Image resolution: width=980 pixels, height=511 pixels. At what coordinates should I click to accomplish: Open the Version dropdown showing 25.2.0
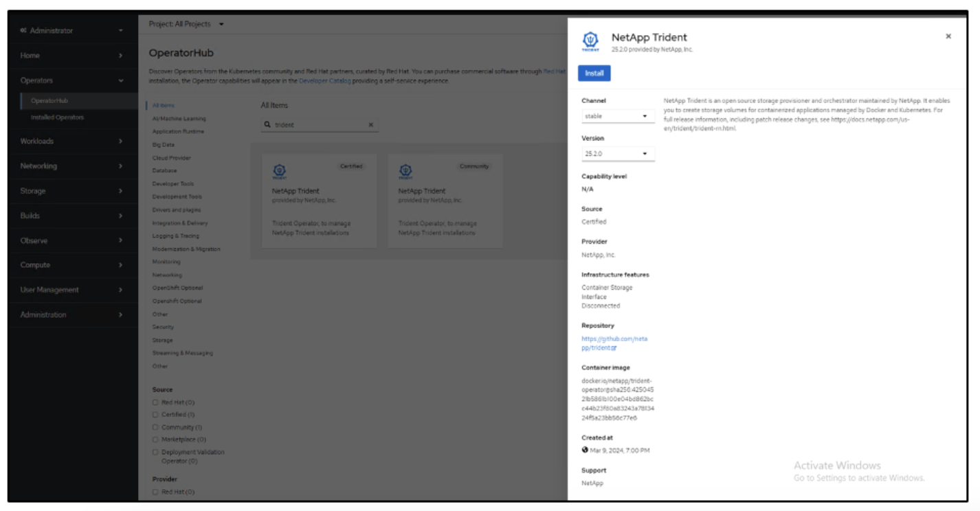click(x=618, y=154)
